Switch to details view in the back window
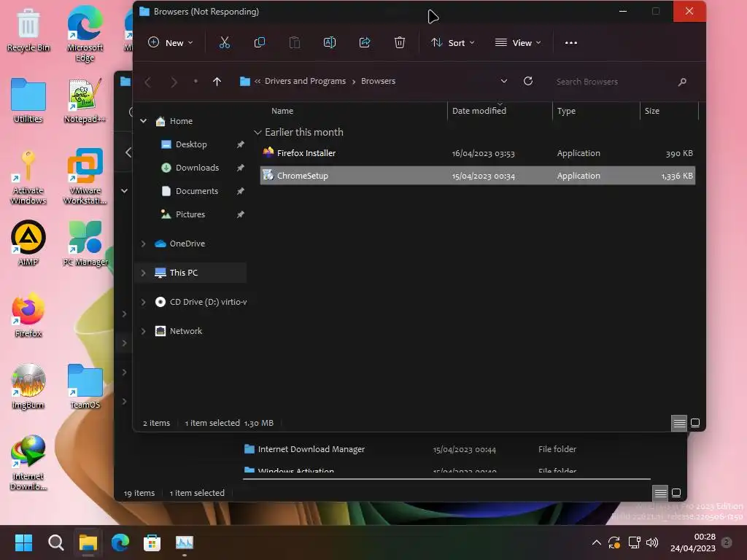The height and width of the screenshot is (560, 747). click(x=660, y=493)
